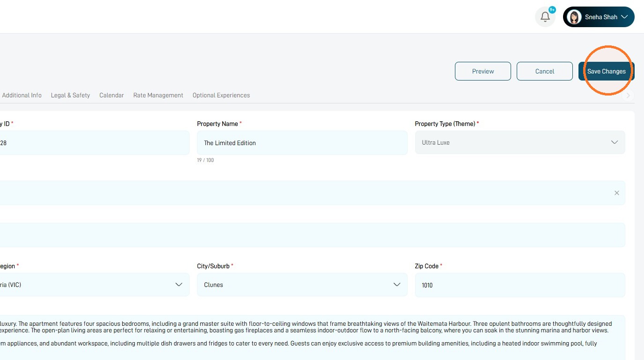Clear the field with the X icon
The height and width of the screenshot is (360, 644).
click(x=617, y=193)
